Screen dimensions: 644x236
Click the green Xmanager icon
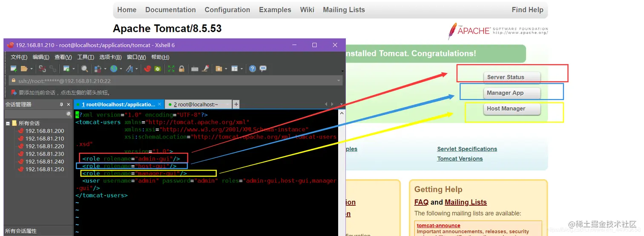coord(158,69)
